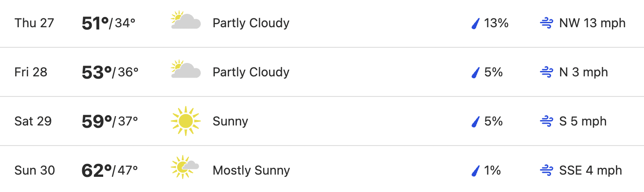Expand the Thu 27 forecast row
The image size is (644, 192).
(322, 23)
